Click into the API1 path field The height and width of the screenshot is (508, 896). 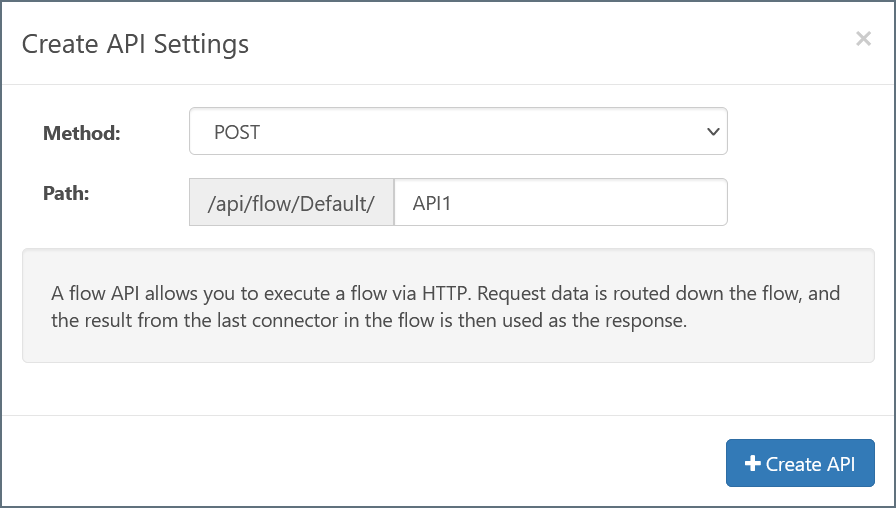[560, 203]
